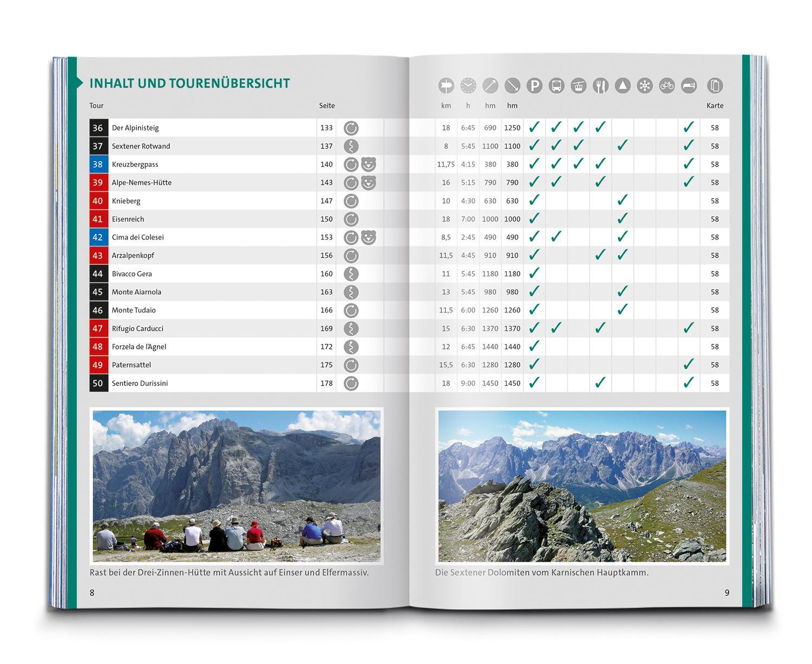Click tour name Sextener Rotwand
The height and width of the screenshot is (664, 812).
(141, 146)
